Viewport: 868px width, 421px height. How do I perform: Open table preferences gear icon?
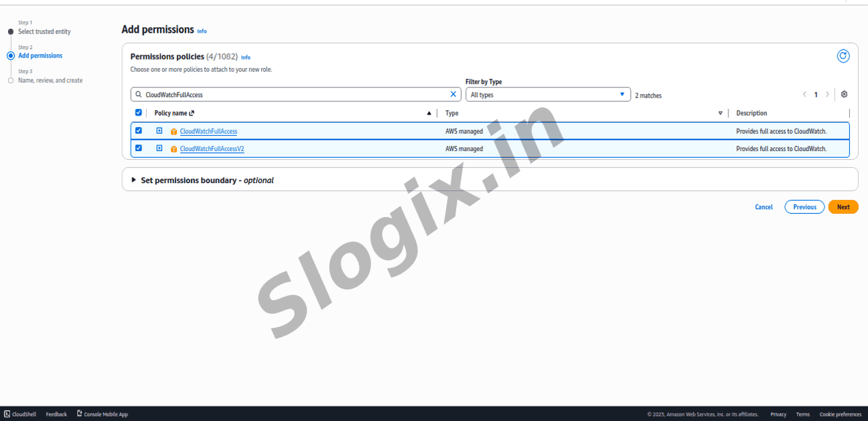844,95
